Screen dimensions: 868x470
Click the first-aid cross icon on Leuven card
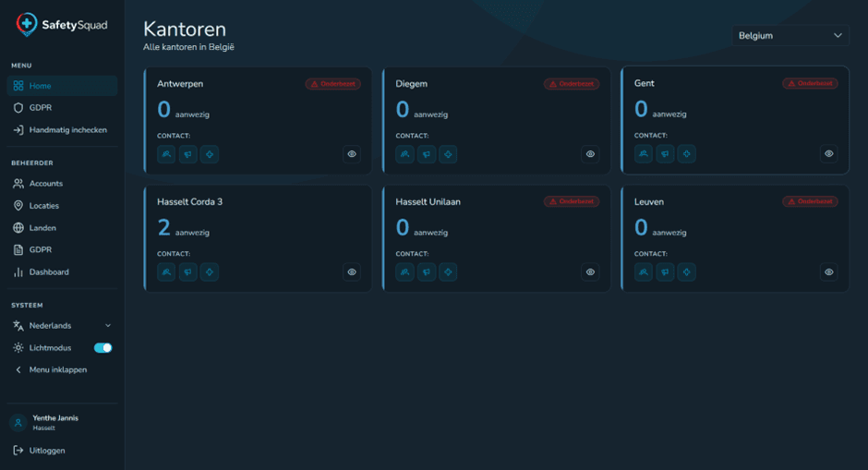click(686, 272)
